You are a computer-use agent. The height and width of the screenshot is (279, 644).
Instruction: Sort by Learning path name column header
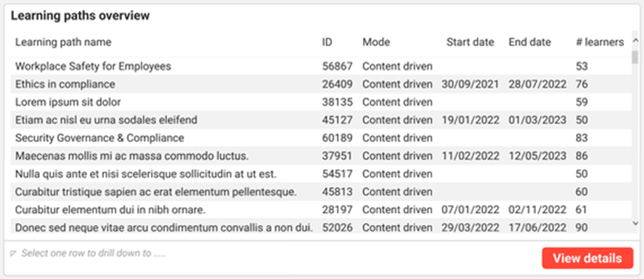(64, 42)
